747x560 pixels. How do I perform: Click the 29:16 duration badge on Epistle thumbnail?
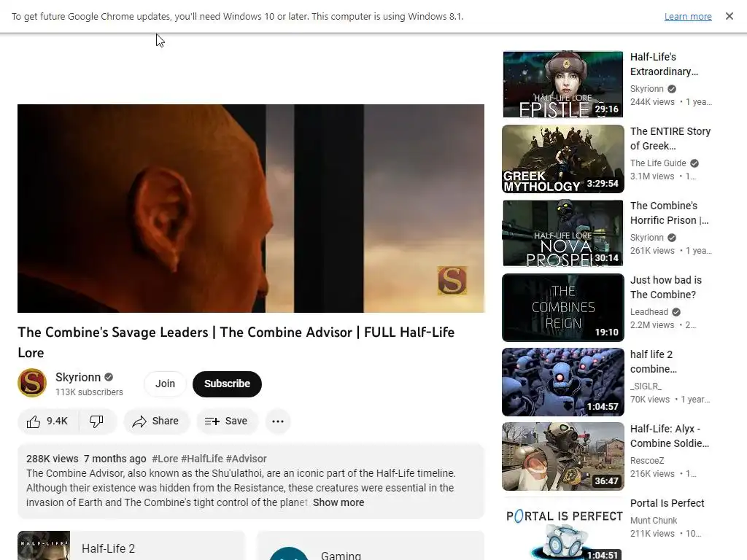click(606, 109)
